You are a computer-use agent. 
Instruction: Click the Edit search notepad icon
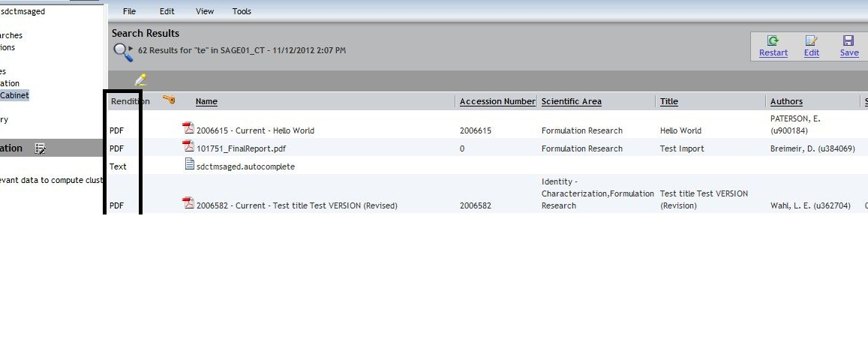812,40
